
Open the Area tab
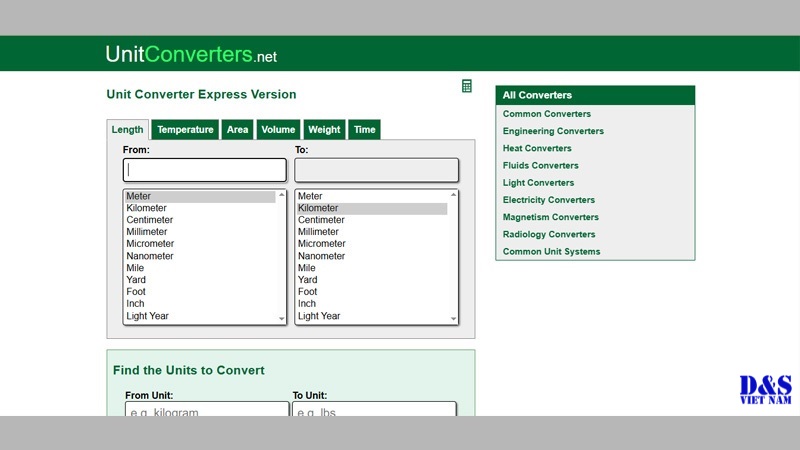click(x=238, y=130)
